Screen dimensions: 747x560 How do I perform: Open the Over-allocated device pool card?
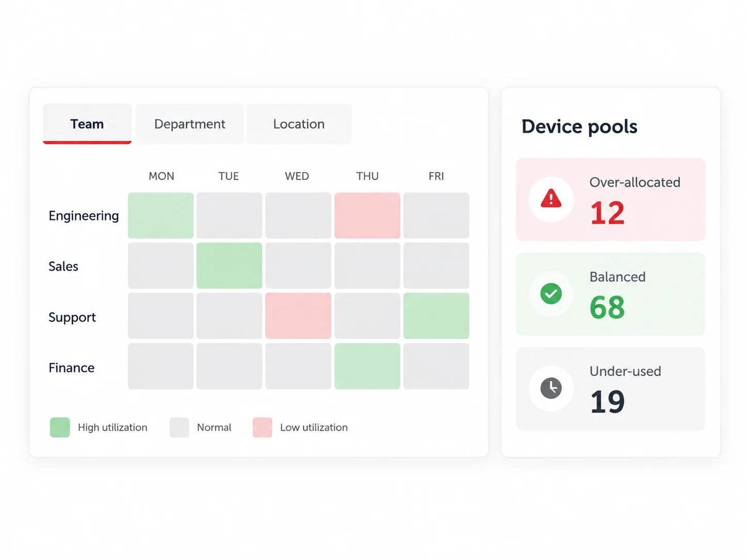pyautogui.click(x=610, y=200)
